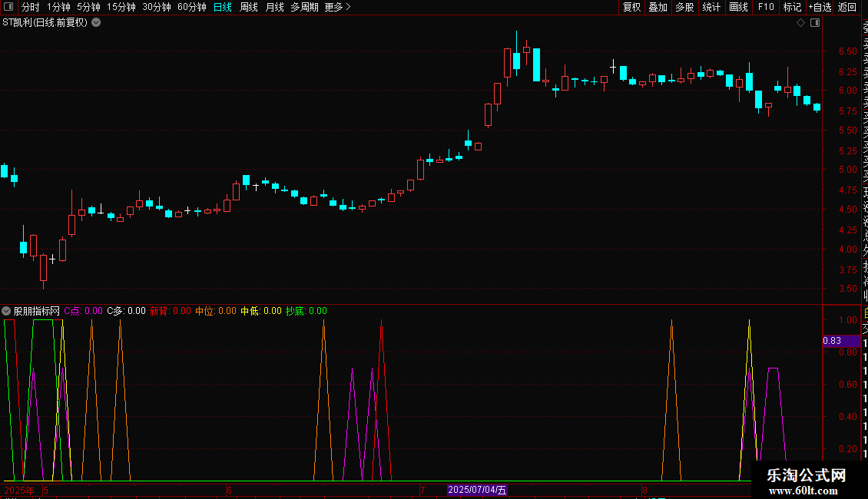
Task: Open the 画线 drawing tools
Action: pyautogui.click(x=738, y=7)
